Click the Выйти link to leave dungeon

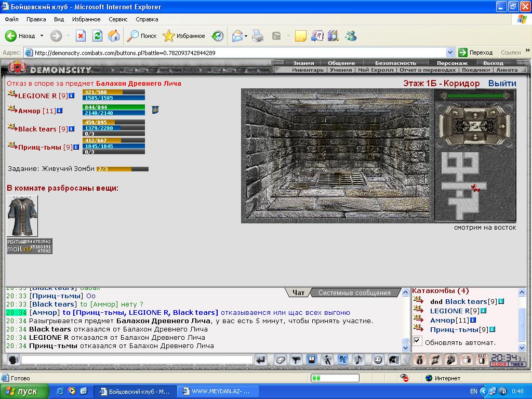502,83
